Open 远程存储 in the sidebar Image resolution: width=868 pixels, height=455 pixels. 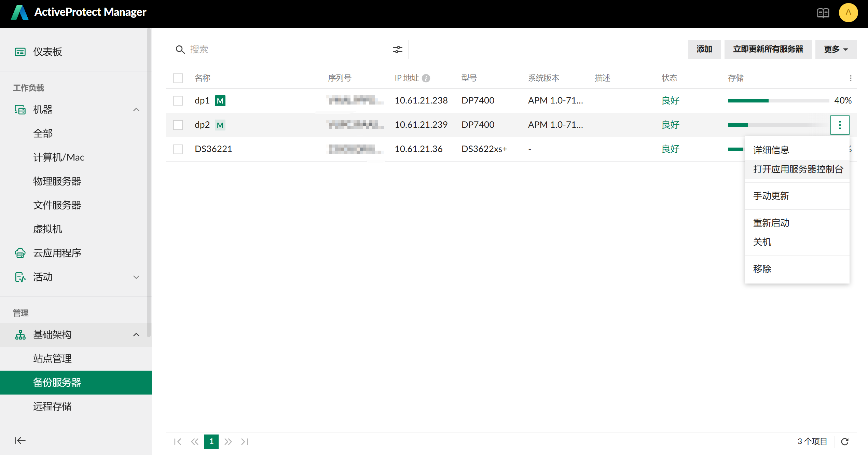coord(76,406)
